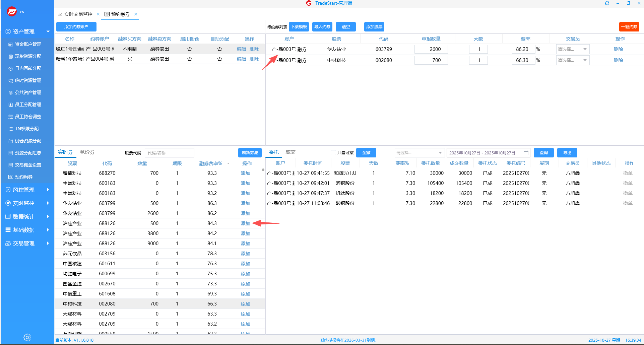This screenshot has height=345, width=644.
Task: Expand the 风控管理 sidebar menu
Action: click(x=27, y=190)
